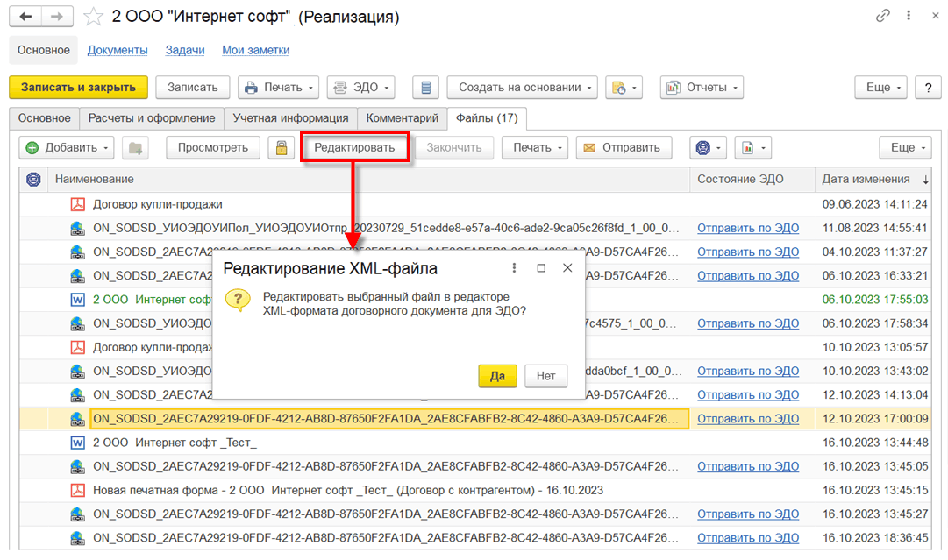Click the help question mark button

[928, 87]
